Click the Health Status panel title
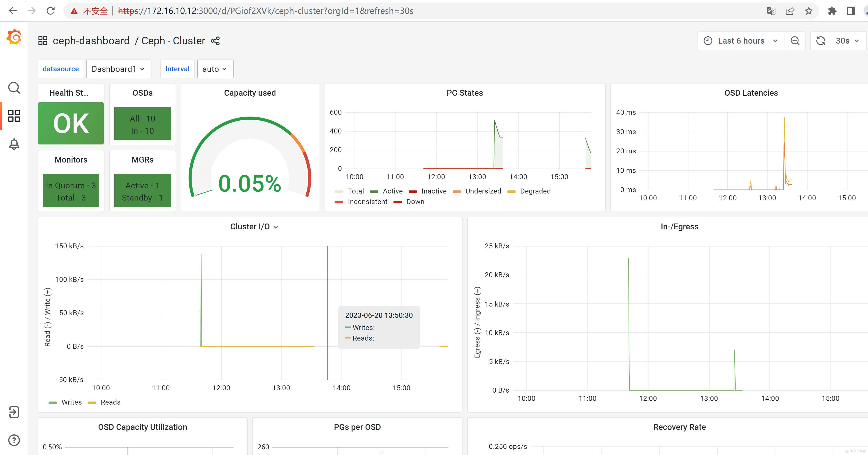Viewport: 868px width, 455px height. coord(69,93)
